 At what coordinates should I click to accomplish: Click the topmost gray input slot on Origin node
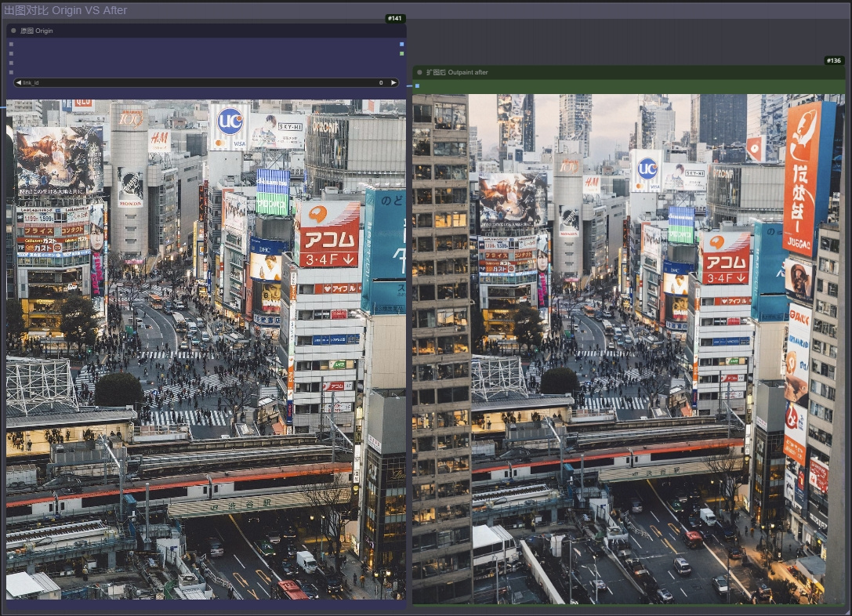click(12, 45)
